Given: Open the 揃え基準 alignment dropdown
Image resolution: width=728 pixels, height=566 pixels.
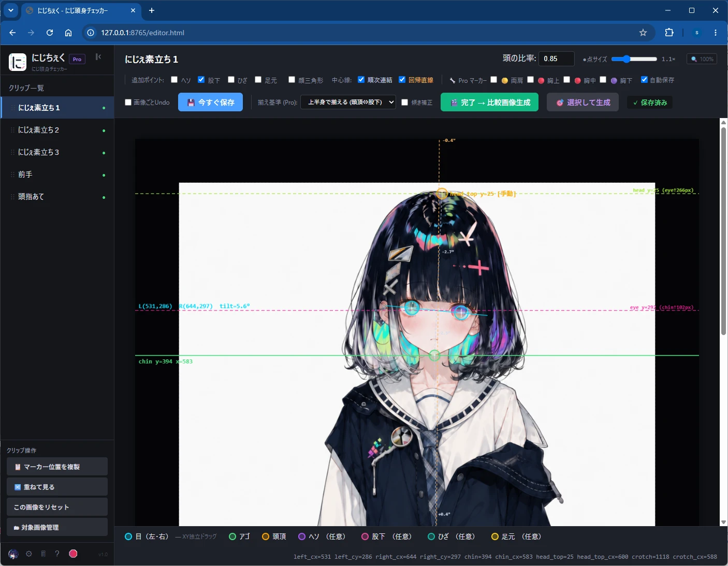Looking at the screenshot, I should pos(348,103).
